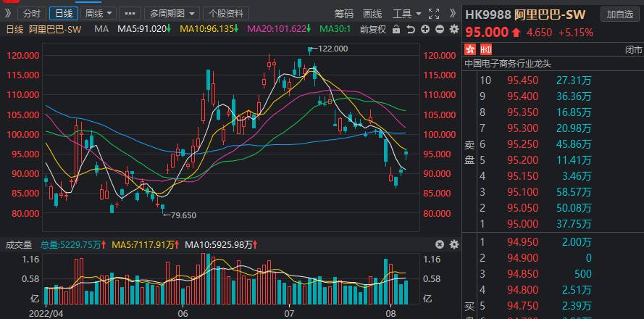
Task: Click ask volume 45.86万
Action: coord(574,144)
